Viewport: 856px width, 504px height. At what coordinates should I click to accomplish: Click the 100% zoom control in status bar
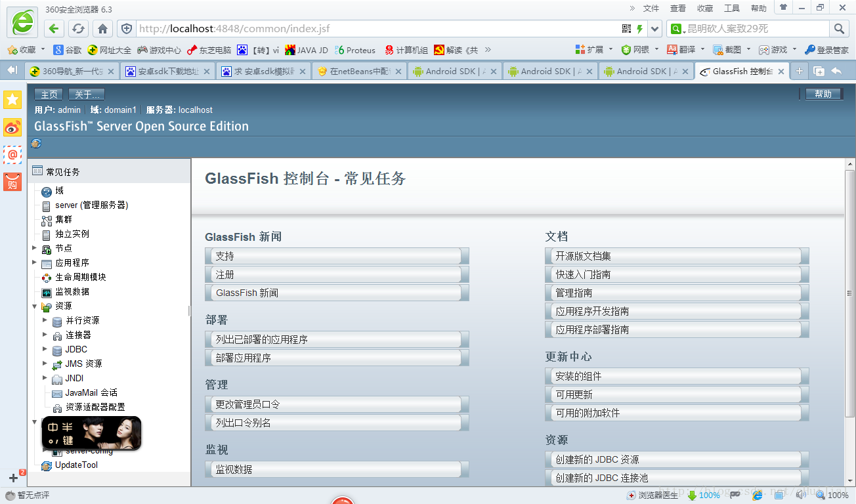pos(832,495)
